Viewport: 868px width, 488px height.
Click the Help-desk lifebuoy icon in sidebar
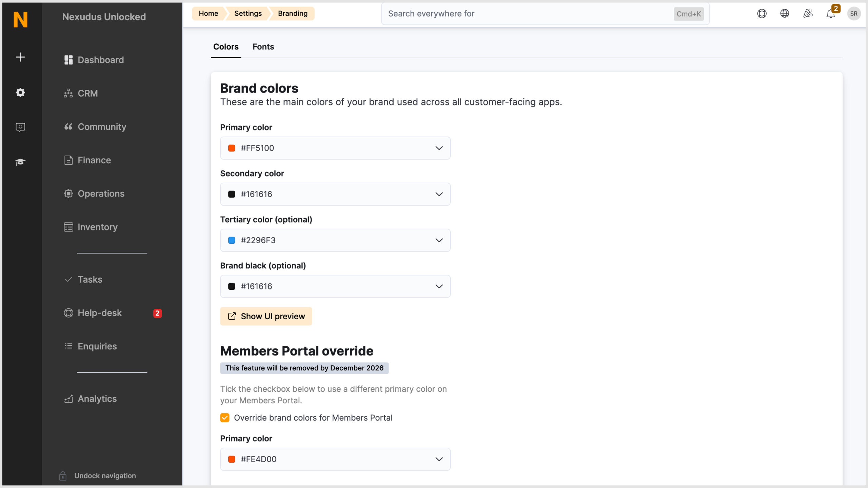click(68, 313)
